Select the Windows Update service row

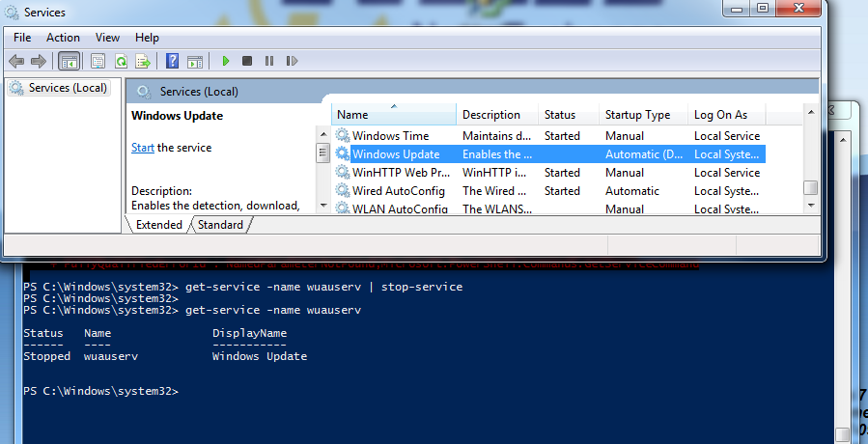coord(549,153)
